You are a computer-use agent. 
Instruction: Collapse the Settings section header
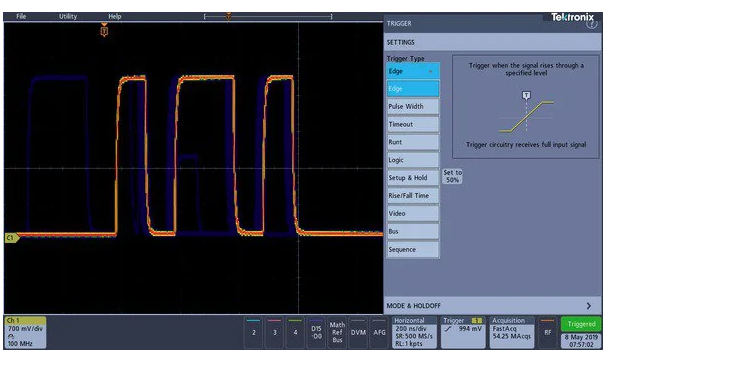click(492, 42)
